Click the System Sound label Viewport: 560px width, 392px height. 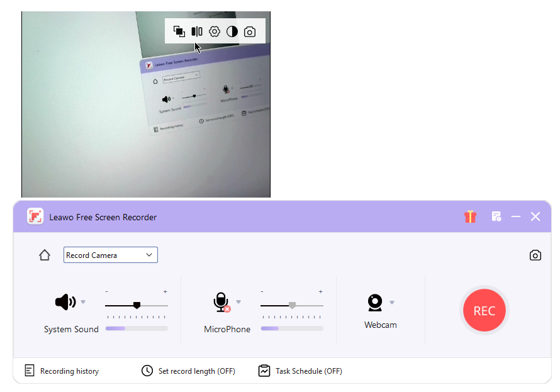pyautogui.click(x=71, y=329)
